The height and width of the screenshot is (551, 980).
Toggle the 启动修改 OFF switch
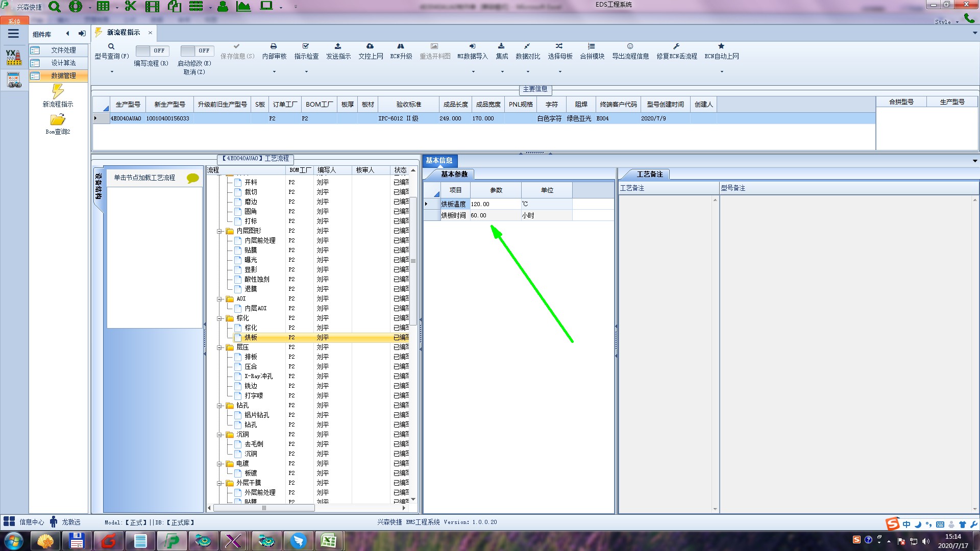click(197, 51)
